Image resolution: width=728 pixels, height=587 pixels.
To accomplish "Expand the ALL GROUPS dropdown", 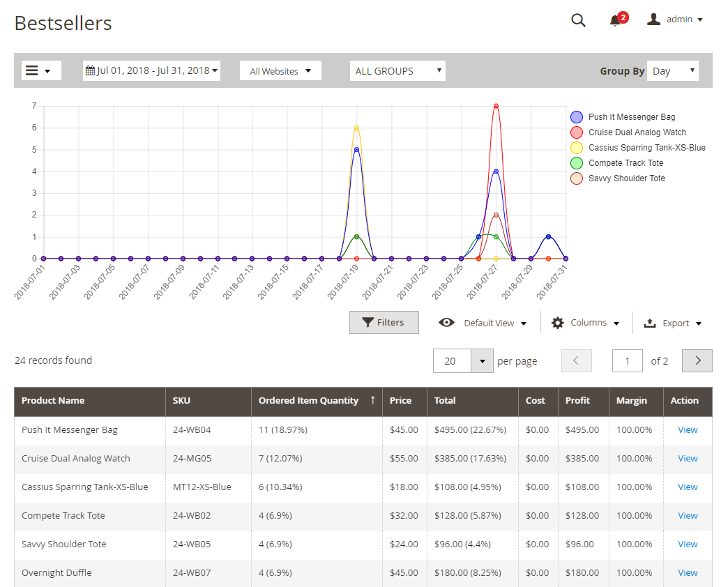I will coord(397,71).
